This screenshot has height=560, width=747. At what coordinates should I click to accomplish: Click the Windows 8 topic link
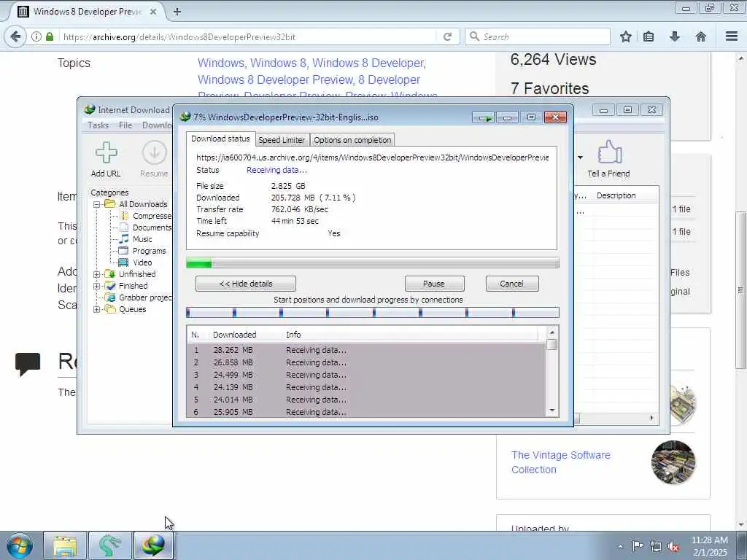(278, 63)
